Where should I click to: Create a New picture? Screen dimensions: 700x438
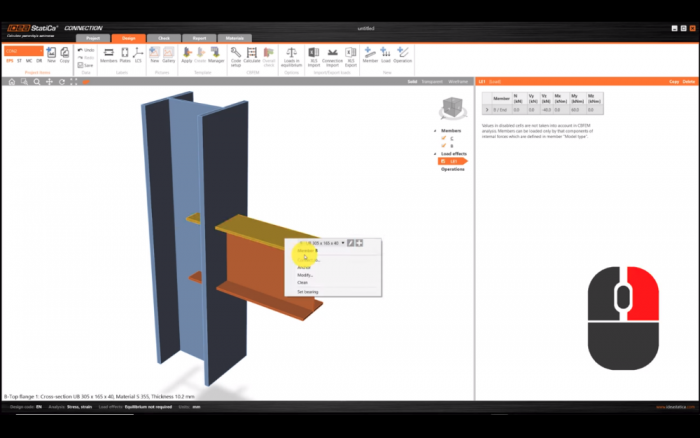coord(154,55)
